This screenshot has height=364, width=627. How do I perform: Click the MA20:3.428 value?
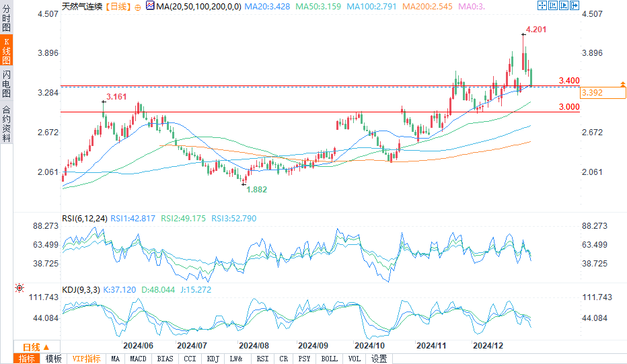(267, 7)
